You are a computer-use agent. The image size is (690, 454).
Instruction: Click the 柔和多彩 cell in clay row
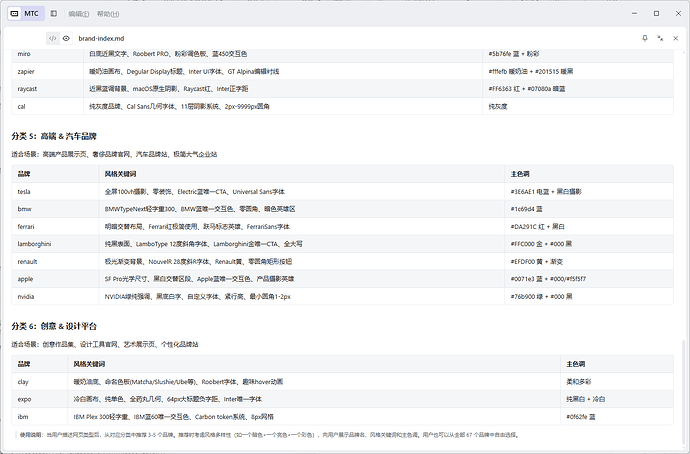(x=617, y=382)
